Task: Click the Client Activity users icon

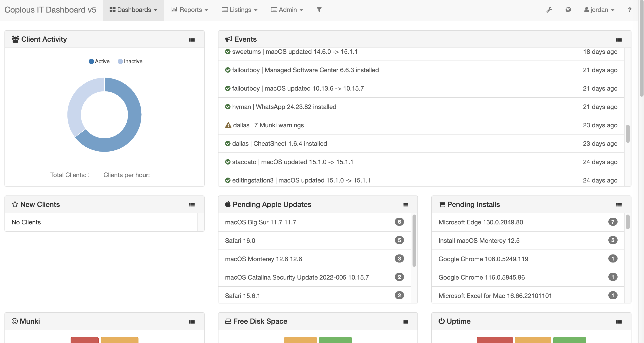Action: pos(15,39)
